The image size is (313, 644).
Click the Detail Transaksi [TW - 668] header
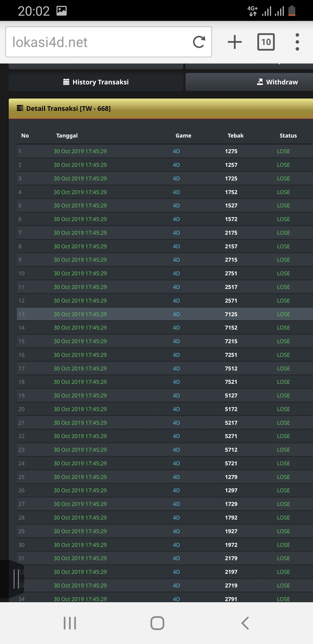coord(68,108)
